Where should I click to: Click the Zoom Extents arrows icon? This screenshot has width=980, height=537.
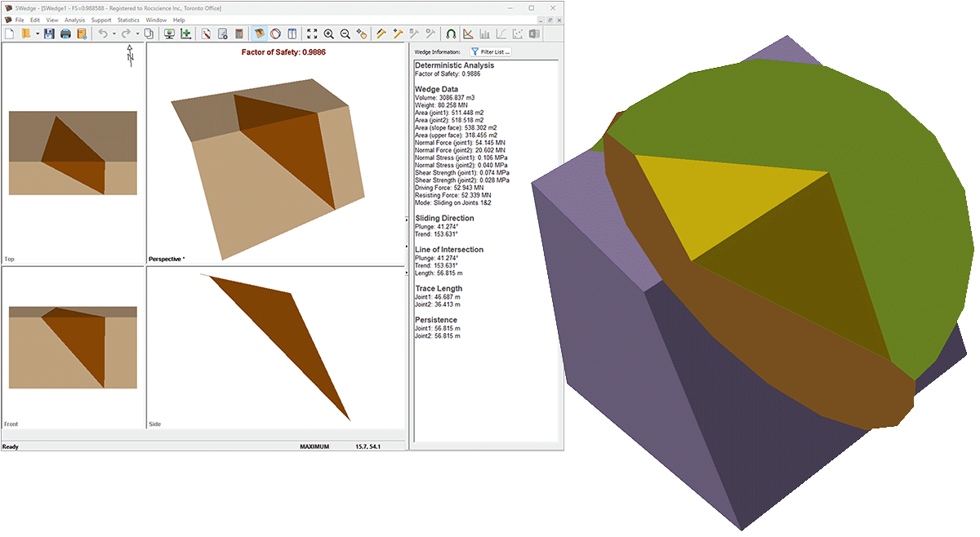pyautogui.click(x=312, y=33)
